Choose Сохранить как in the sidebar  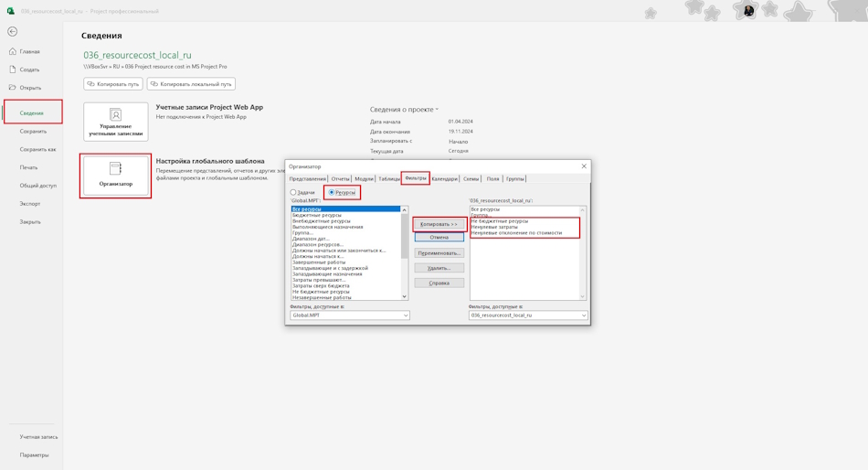(x=37, y=149)
